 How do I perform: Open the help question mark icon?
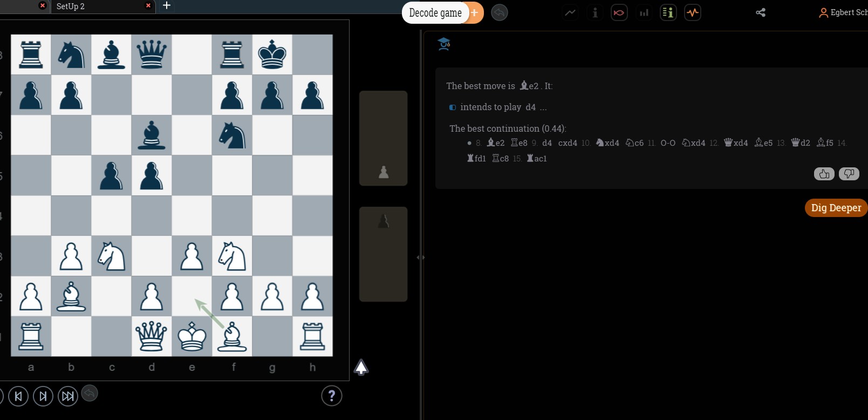click(x=332, y=396)
